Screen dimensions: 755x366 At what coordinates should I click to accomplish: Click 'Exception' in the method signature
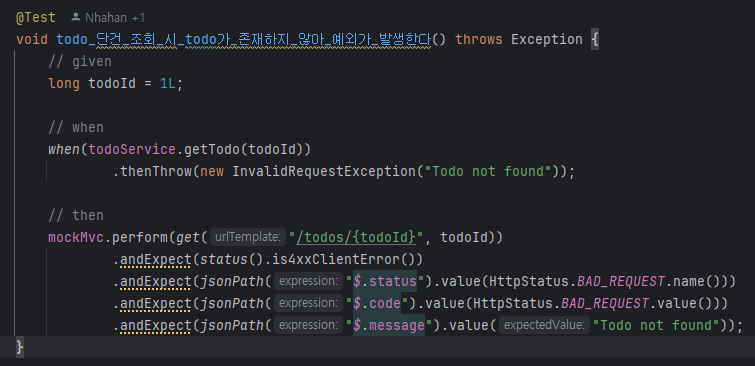(547, 39)
